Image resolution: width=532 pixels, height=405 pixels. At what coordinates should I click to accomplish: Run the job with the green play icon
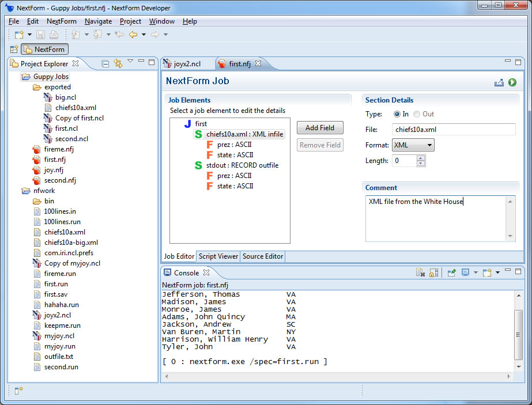(x=512, y=82)
